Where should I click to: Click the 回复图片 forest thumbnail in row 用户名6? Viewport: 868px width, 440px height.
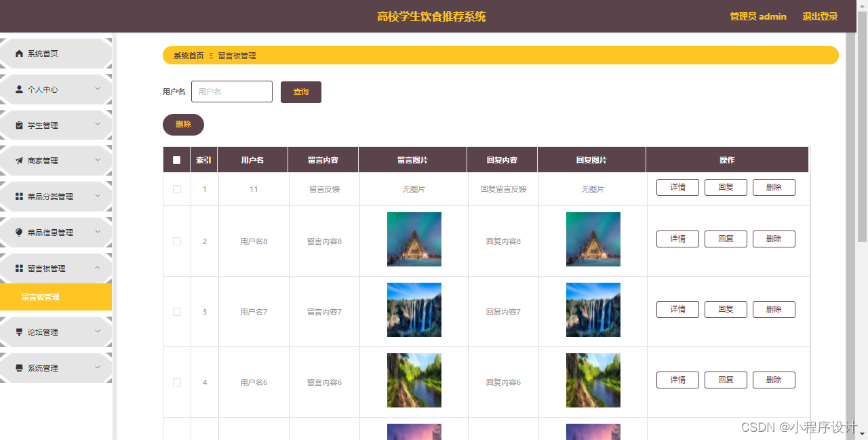tap(593, 380)
